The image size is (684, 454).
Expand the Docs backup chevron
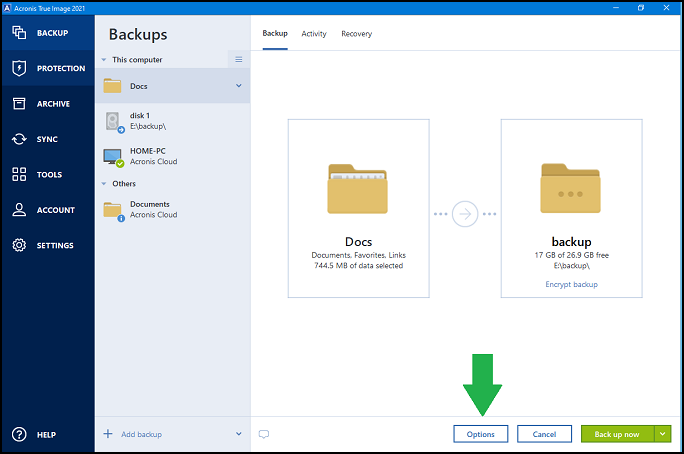point(239,85)
